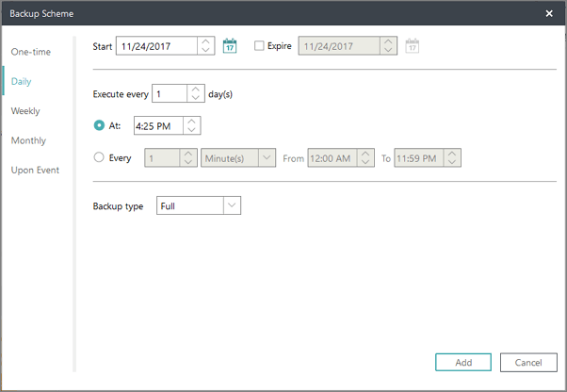Click the Add button

tap(463, 363)
